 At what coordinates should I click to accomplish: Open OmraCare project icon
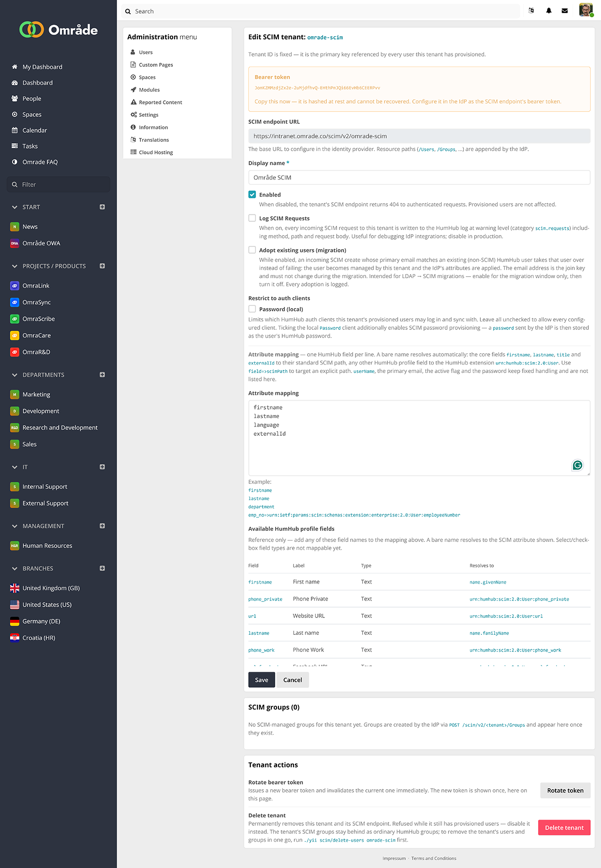point(15,335)
